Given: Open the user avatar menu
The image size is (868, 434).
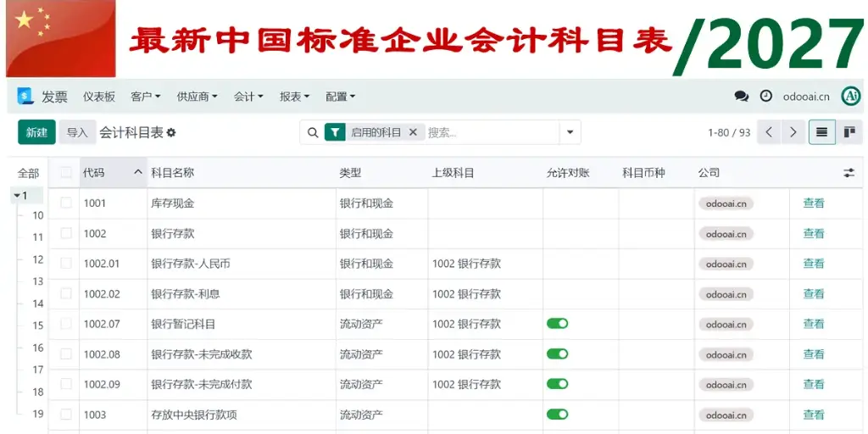Looking at the screenshot, I should [851, 96].
